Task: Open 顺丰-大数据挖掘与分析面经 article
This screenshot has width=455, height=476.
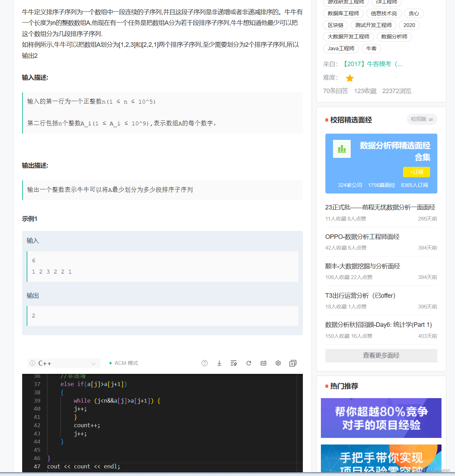Action: pos(362,266)
